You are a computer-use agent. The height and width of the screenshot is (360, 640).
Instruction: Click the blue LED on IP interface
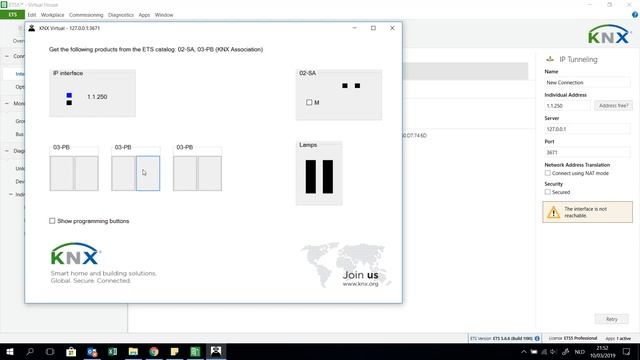point(69,95)
